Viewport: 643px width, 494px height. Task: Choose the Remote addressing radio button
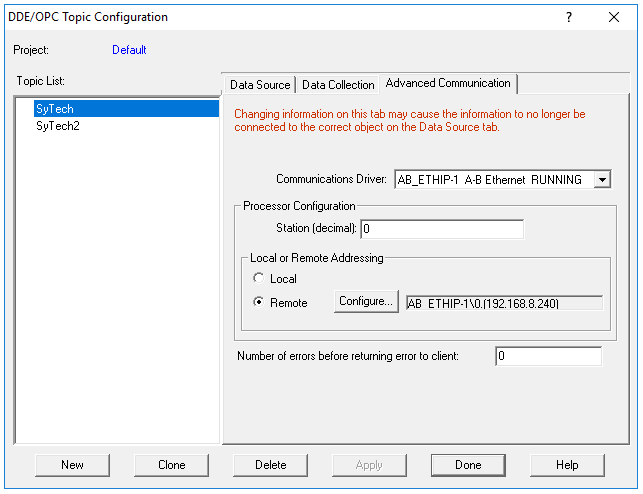point(259,302)
